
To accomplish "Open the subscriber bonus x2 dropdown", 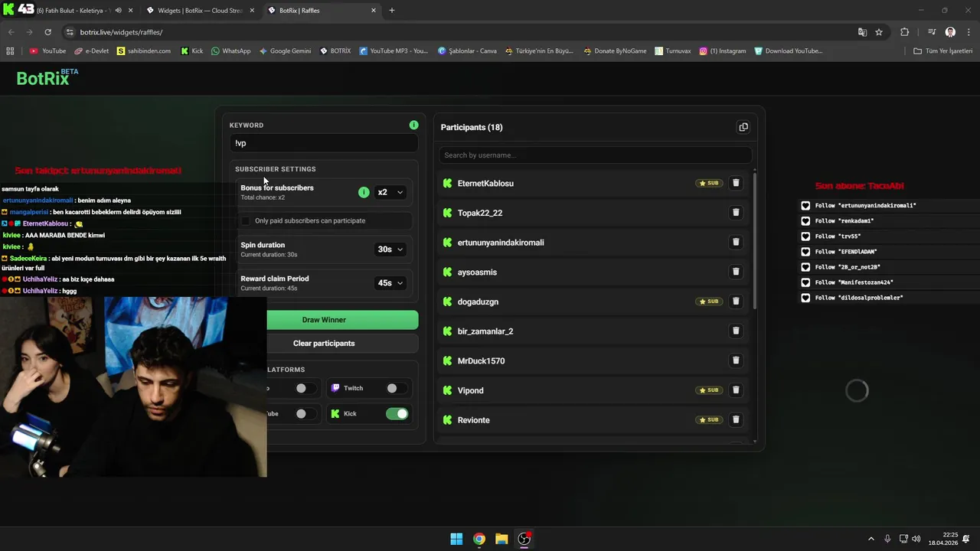I will (390, 192).
